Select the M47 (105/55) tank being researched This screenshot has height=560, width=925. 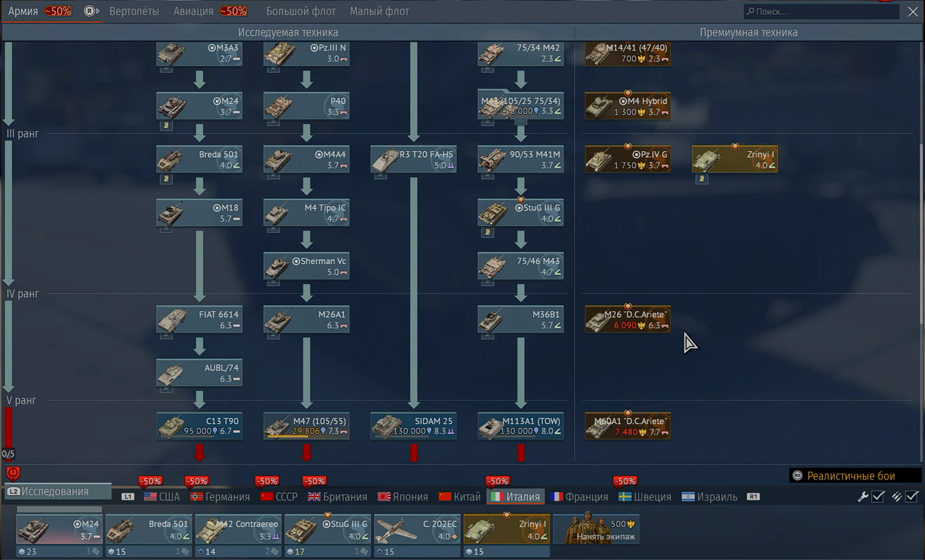click(306, 426)
